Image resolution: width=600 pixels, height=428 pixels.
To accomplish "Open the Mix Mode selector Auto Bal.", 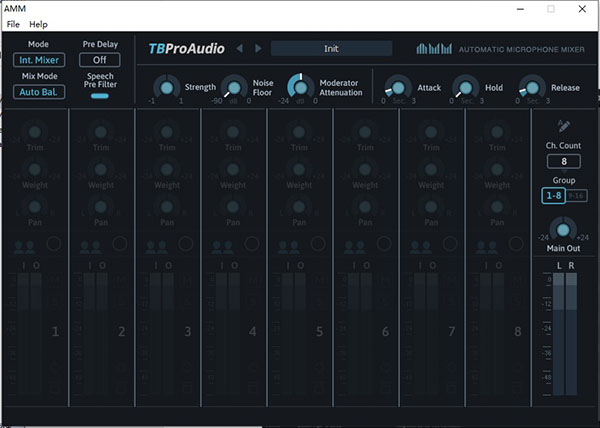I will point(33,92).
